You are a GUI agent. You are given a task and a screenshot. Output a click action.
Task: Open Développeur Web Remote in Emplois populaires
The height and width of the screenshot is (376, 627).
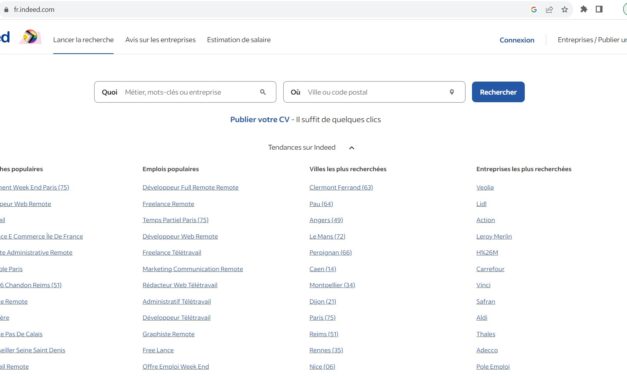point(180,236)
